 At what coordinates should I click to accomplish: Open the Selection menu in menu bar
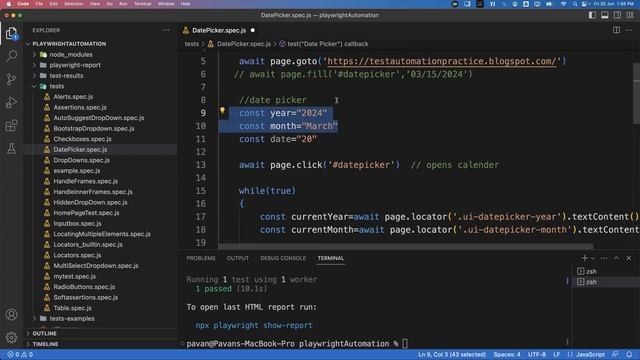[x=73, y=4]
